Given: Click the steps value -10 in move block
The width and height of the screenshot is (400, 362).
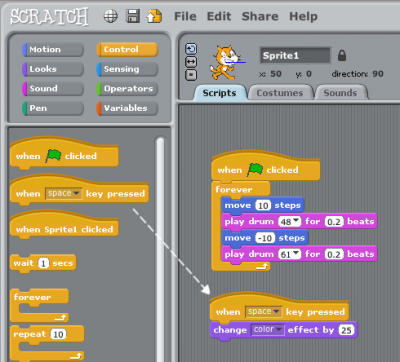Looking at the screenshot, I should click(x=265, y=238).
